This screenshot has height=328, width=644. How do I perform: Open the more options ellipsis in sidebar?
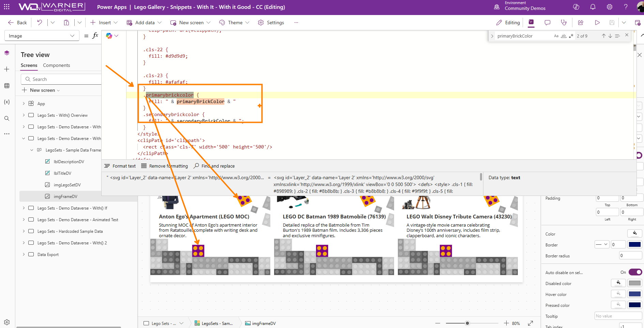(x=7, y=134)
